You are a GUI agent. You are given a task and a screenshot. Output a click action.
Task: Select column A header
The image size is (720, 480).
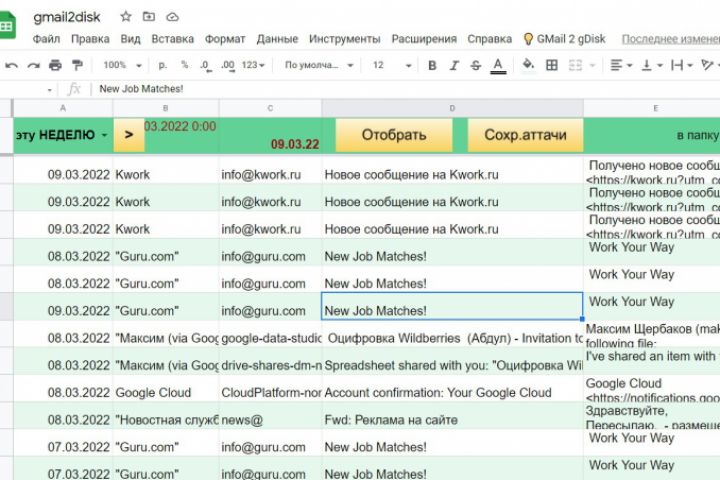[x=63, y=108]
